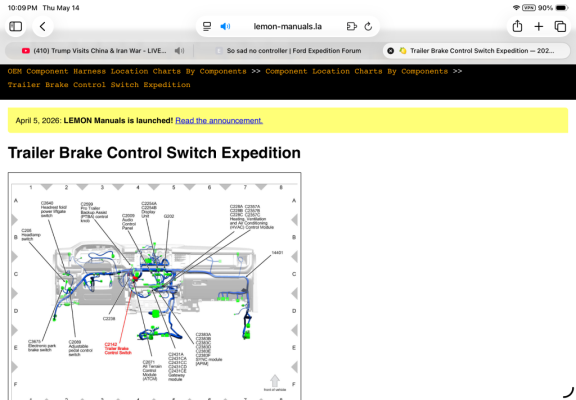
Task: Click the lemon-manuals.la address field
Action: [288, 26]
